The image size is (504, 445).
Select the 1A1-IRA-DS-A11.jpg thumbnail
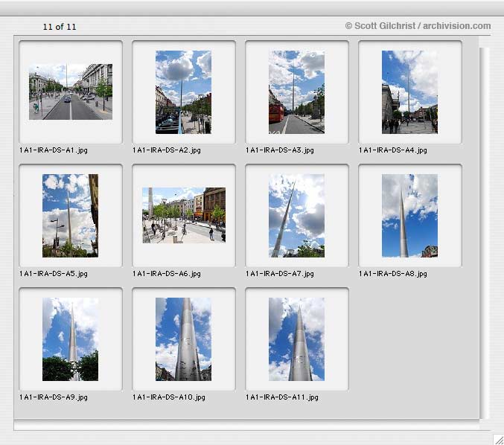[x=297, y=339]
